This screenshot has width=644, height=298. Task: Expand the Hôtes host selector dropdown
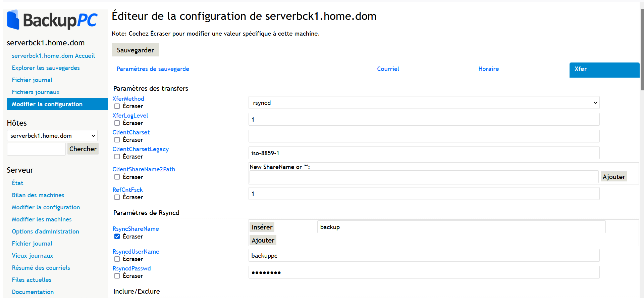(x=52, y=136)
